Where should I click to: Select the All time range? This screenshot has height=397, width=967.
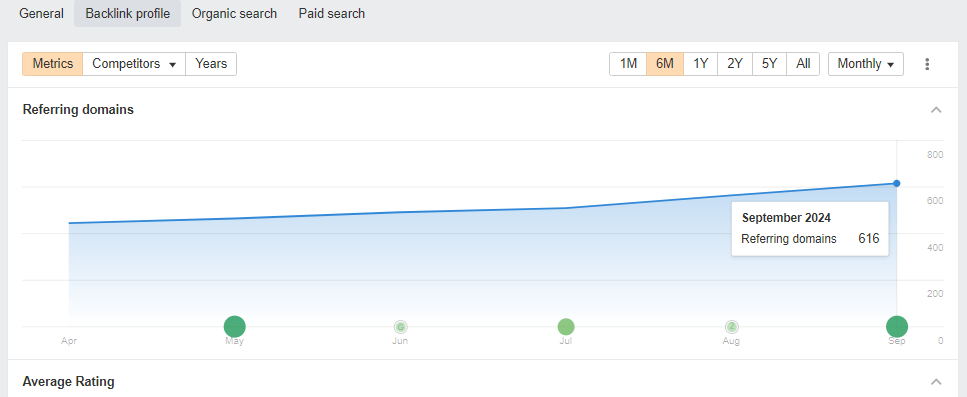[803, 64]
